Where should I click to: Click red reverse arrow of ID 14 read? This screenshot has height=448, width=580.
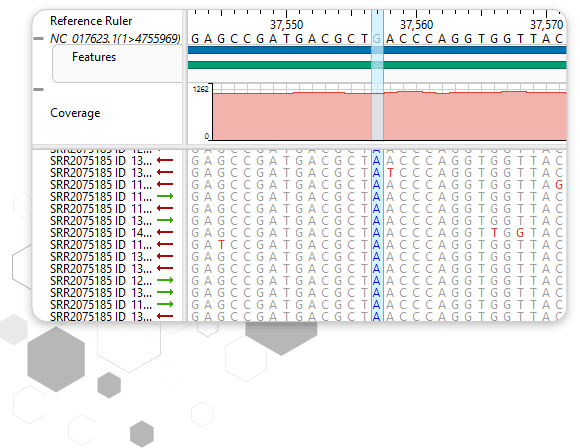(165, 232)
